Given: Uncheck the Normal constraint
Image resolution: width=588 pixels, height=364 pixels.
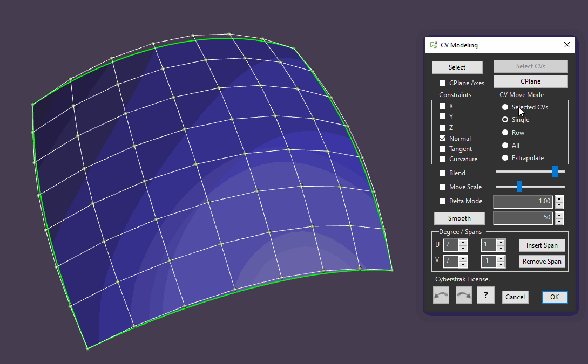Looking at the screenshot, I should point(443,139).
